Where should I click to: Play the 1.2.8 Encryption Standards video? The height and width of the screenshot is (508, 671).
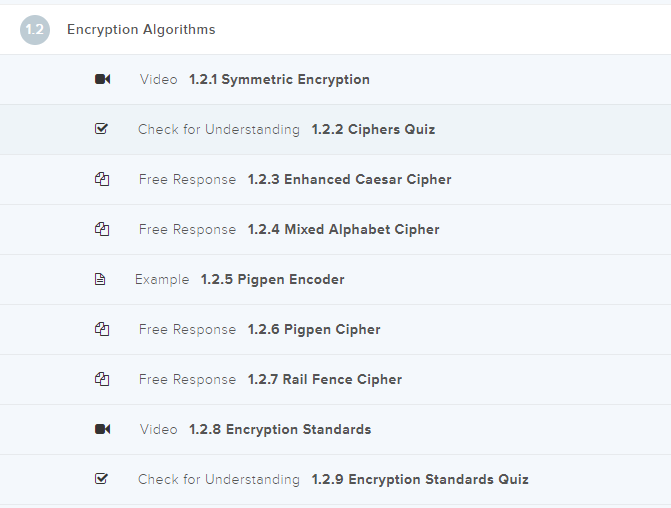(280, 430)
